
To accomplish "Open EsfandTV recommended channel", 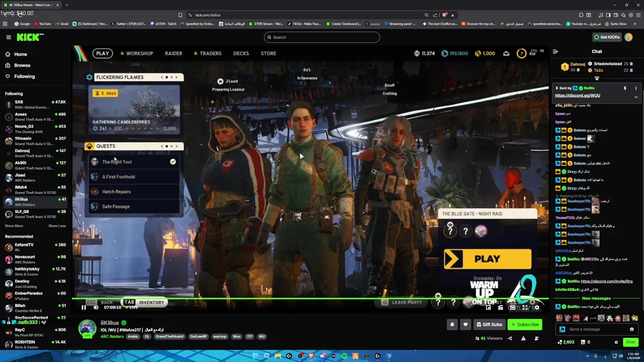I will pyautogui.click(x=35, y=247).
